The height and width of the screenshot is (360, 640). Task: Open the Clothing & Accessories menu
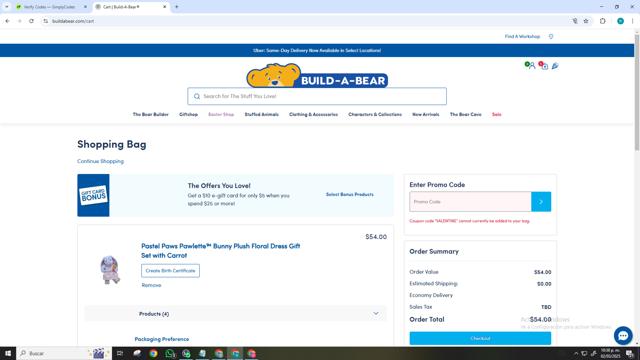pos(313,114)
